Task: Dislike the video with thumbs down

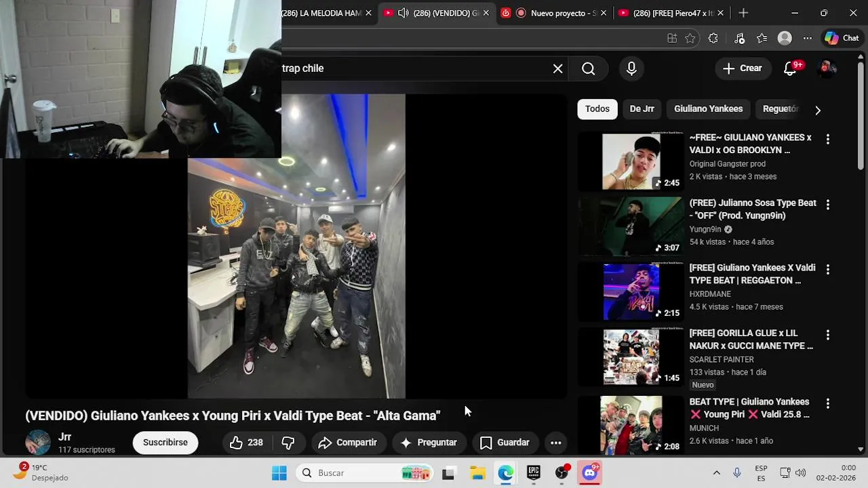Action: tap(288, 443)
